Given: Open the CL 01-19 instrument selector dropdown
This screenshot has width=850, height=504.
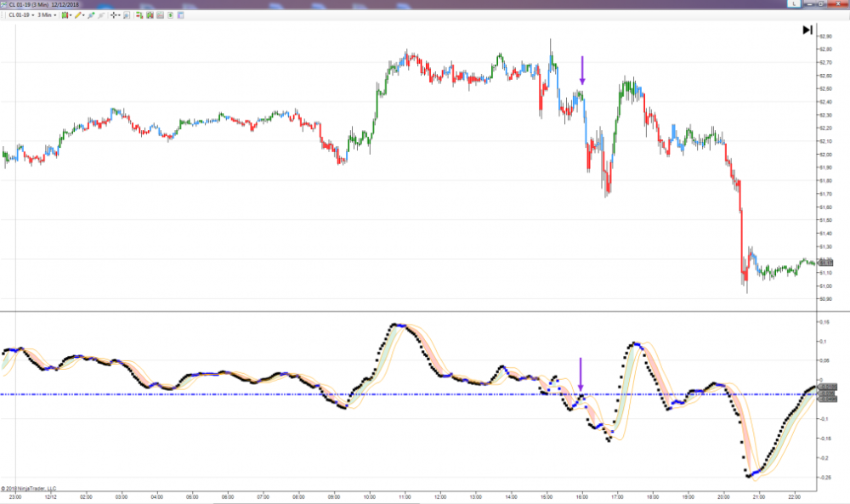Looking at the screenshot, I should 19,15.
